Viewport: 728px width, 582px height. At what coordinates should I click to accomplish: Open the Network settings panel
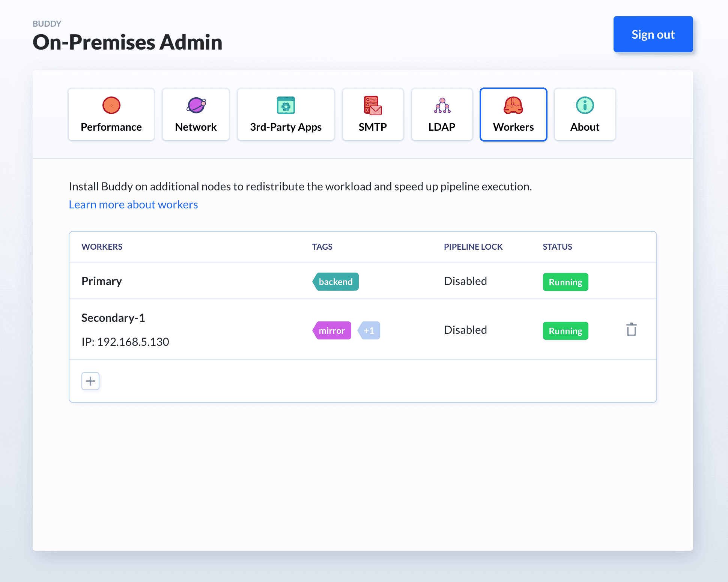click(196, 114)
